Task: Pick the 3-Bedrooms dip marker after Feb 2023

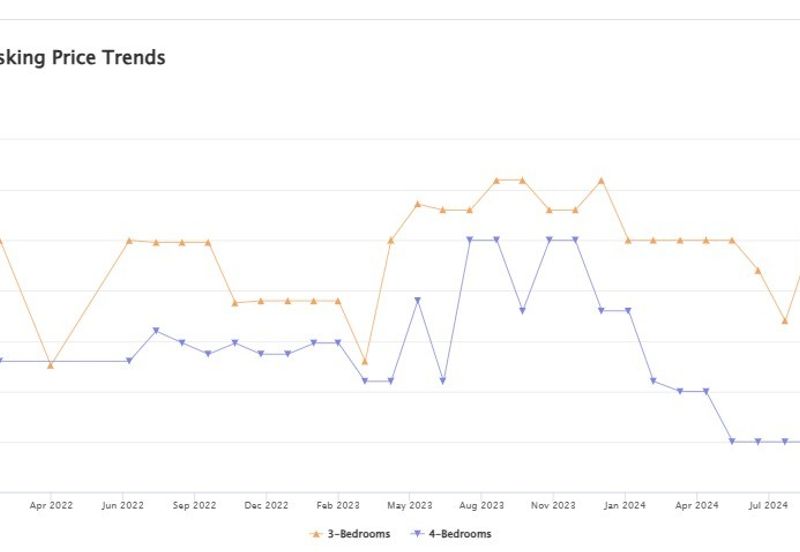Action: click(x=364, y=361)
